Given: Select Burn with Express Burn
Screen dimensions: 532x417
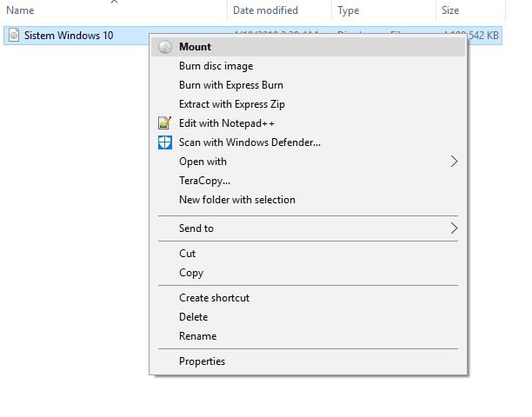Looking at the screenshot, I should pyautogui.click(x=308, y=85).
